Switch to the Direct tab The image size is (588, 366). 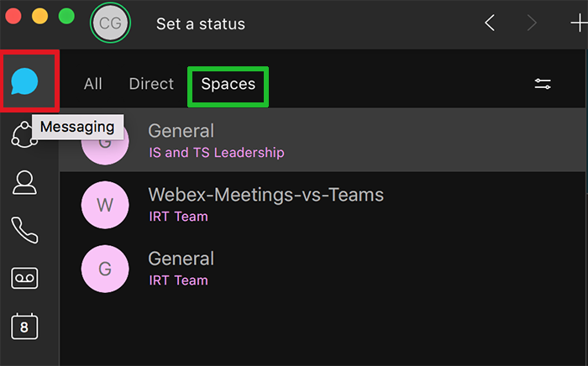pyautogui.click(x=151, y=84)
